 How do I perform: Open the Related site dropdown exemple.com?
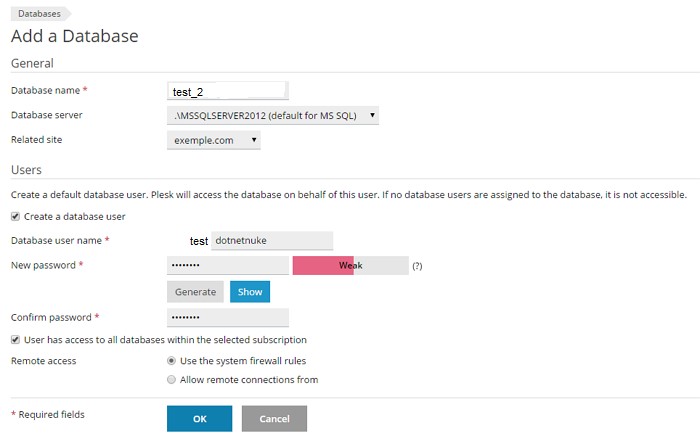[x=214, y=140]
